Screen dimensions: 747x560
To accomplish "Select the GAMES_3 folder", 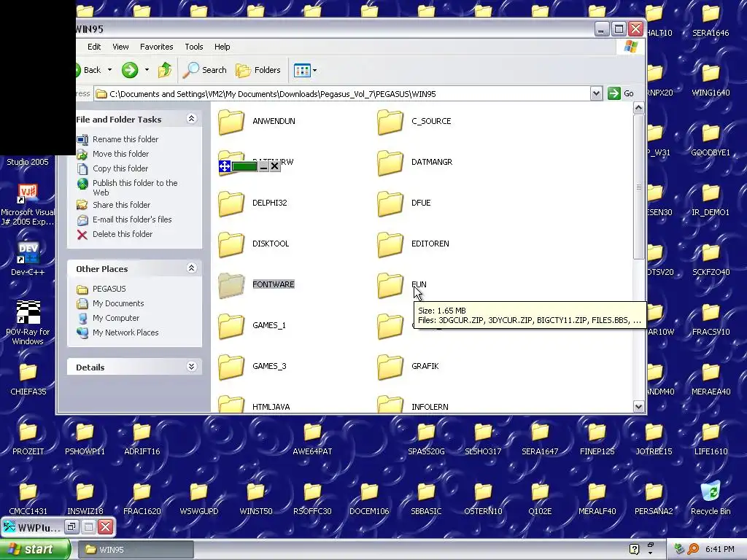I will (252, 367).
